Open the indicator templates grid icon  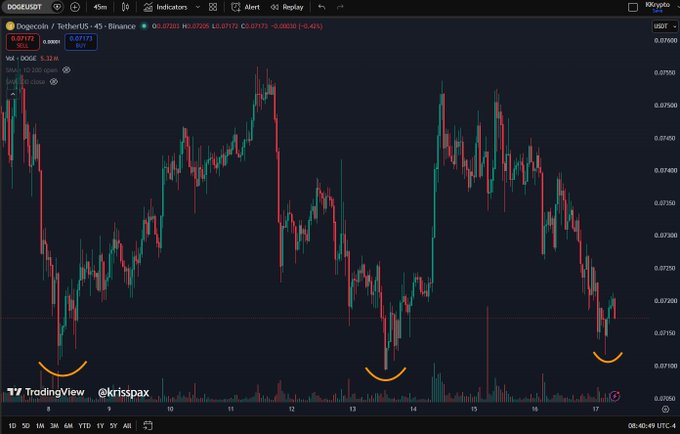click(213, 7)
